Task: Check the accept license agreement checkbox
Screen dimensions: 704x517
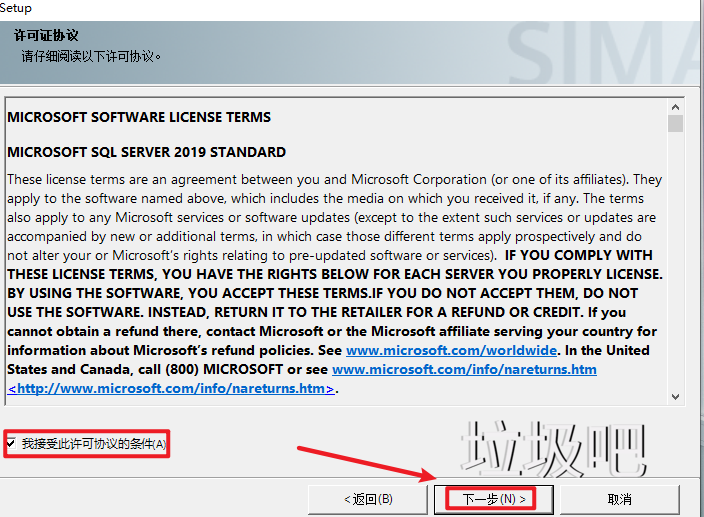Action: [11, 443]
